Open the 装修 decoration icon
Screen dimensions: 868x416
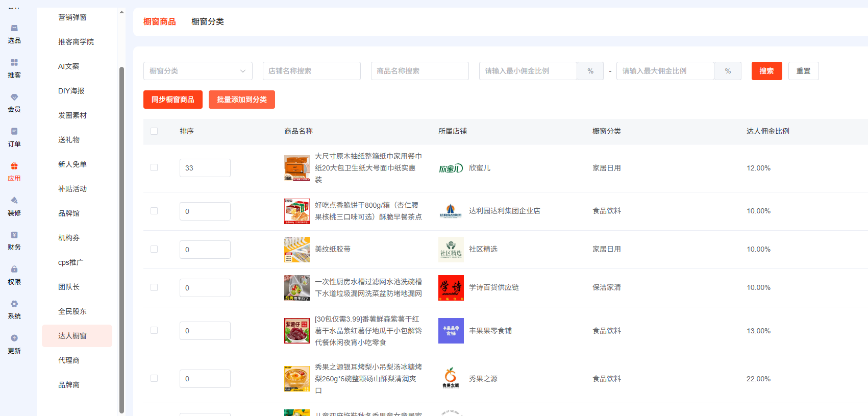pos(14,201)
